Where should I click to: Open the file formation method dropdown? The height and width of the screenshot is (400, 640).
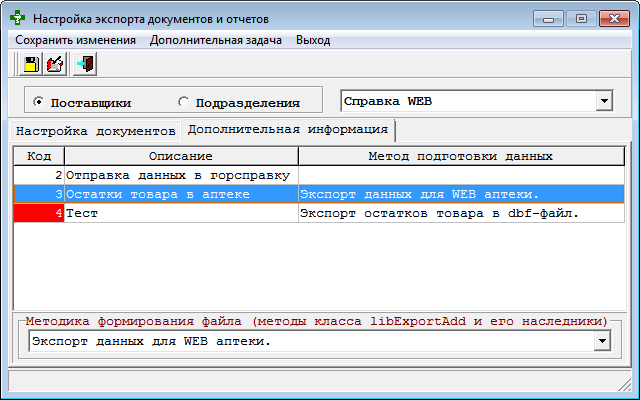pos(601,342)
